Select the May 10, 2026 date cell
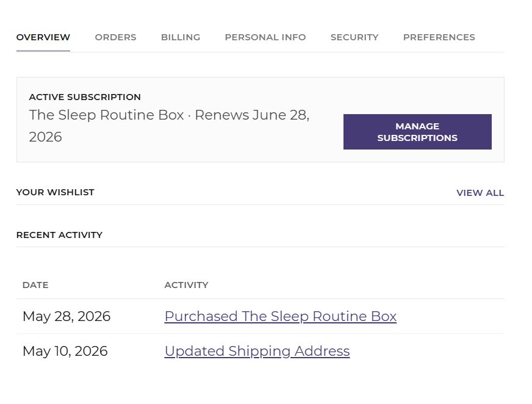 65,351
